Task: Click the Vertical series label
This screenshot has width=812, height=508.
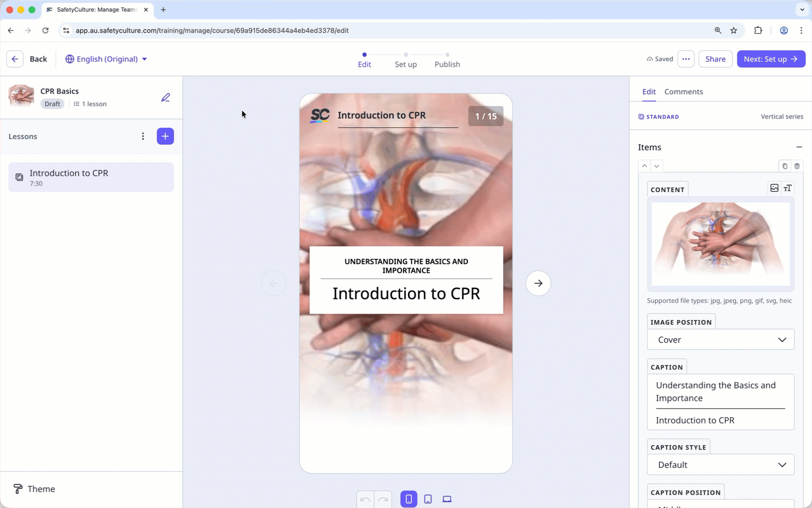Action: coord(782,117)
